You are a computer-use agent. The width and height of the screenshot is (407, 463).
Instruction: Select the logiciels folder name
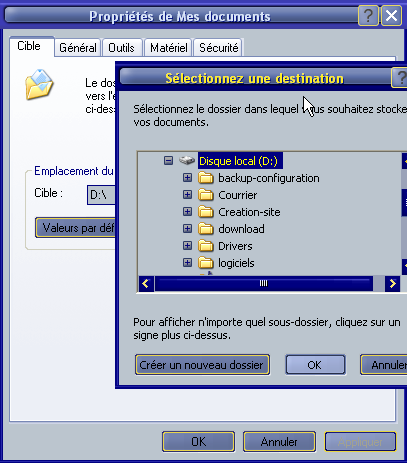click(236, 263)
